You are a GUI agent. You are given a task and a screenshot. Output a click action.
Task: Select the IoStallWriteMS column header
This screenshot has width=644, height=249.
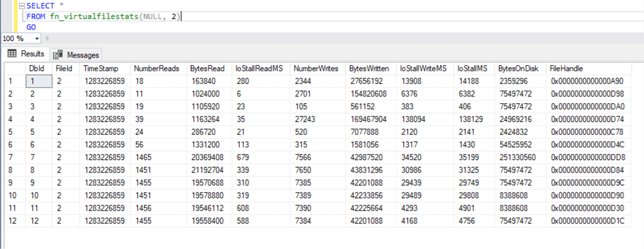coord(423,69)
